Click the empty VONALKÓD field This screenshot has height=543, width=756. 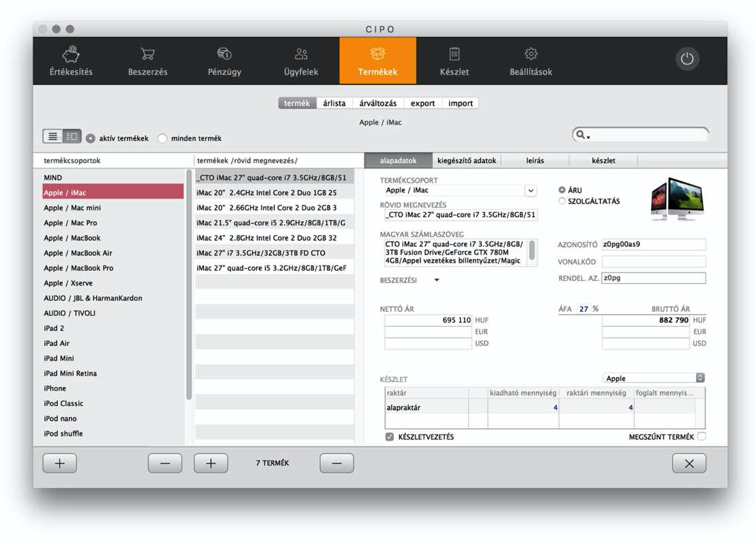click(654, 261)
